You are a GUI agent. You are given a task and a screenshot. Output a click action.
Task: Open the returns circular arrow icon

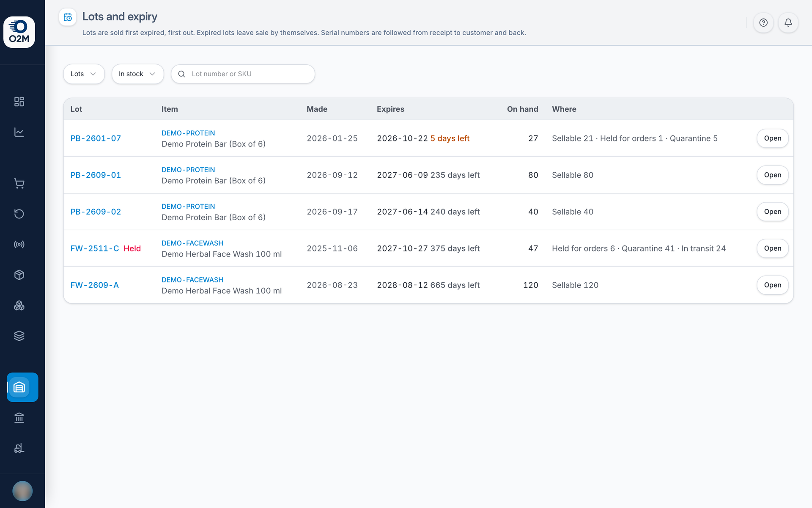coord(19,214)
